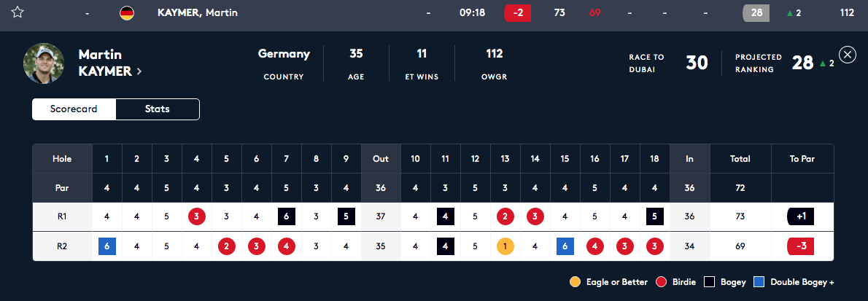Favorite Martin Kaymer with the star icon

[x=18, y=12]
